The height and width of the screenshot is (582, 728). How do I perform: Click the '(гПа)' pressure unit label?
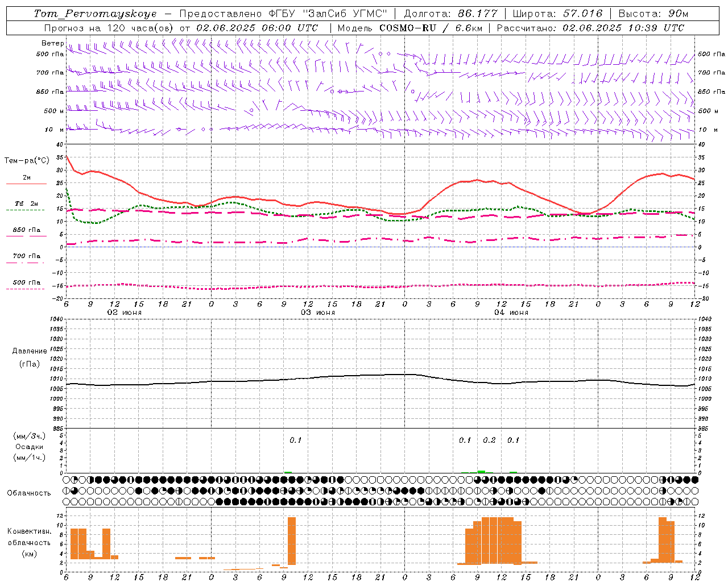coord(29,364)
